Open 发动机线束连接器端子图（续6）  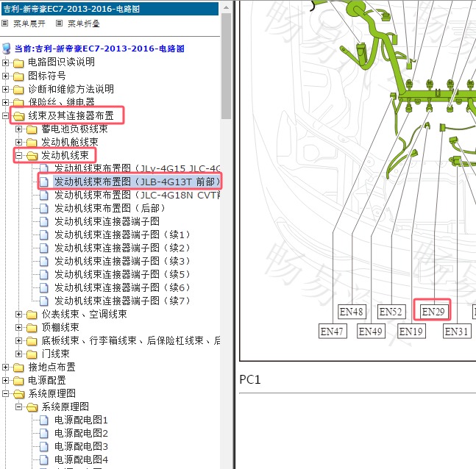(122, 287)
